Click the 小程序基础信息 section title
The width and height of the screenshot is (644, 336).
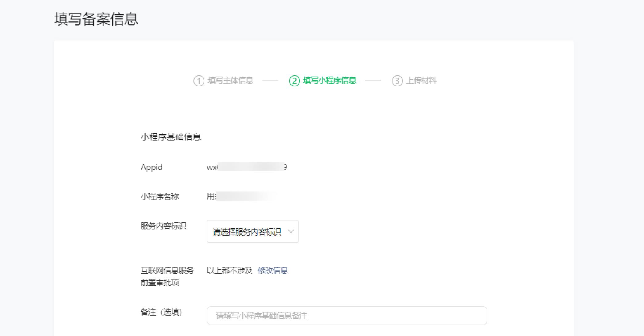[171, 137]
